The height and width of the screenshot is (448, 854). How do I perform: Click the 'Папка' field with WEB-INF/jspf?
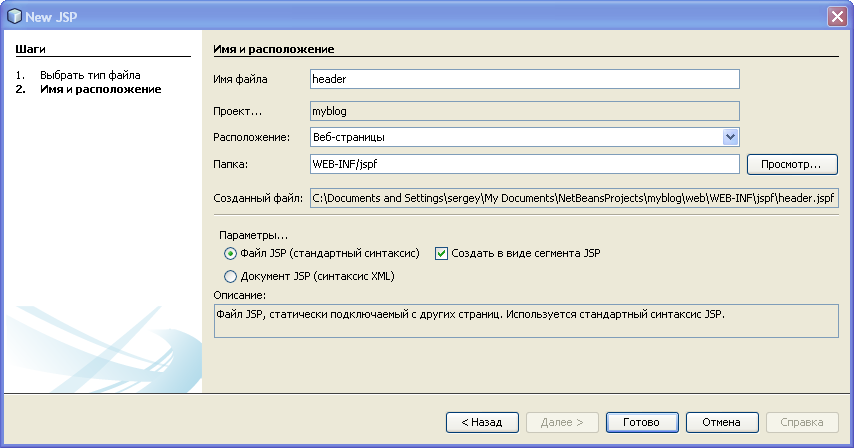tap(524, 164)
